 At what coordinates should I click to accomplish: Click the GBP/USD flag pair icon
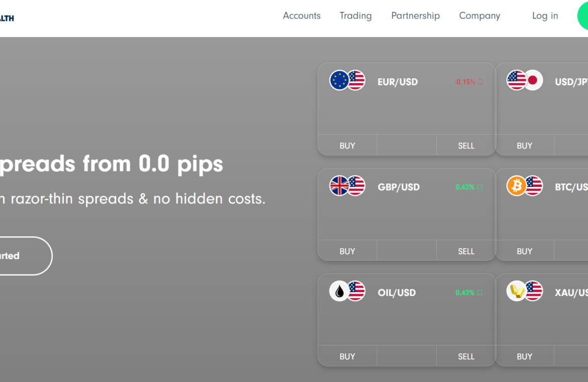pyautogui.click(x=347, y=186)
